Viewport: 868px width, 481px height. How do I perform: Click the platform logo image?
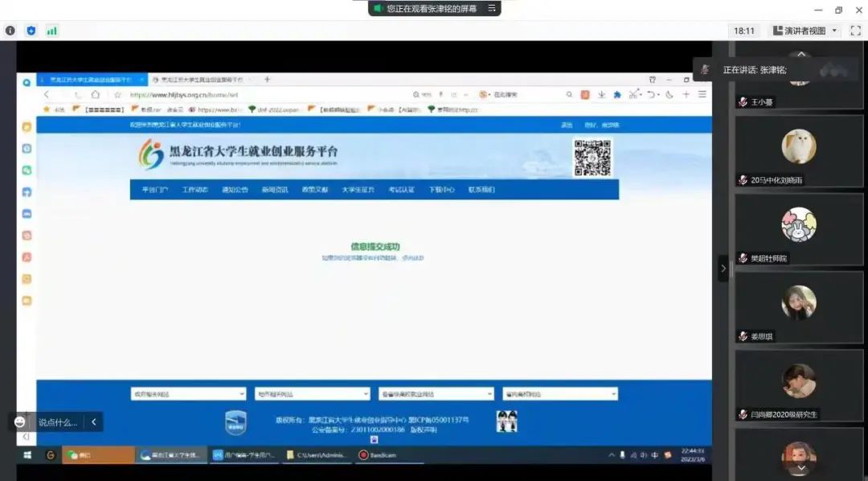(x=151, y=154)
